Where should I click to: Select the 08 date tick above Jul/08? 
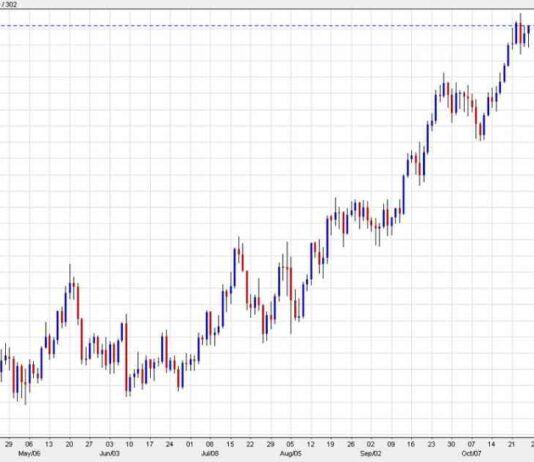click(x=209, y=444)
